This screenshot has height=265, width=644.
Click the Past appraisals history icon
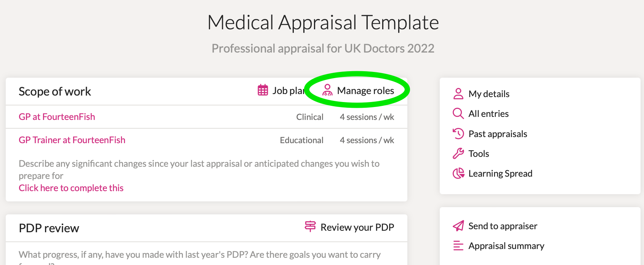(x=458, y=134)
